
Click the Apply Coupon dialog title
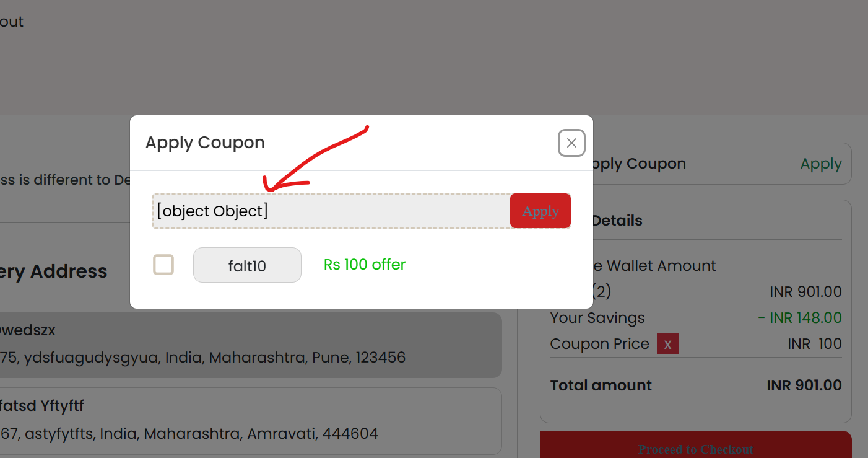[x=205, y=143]
